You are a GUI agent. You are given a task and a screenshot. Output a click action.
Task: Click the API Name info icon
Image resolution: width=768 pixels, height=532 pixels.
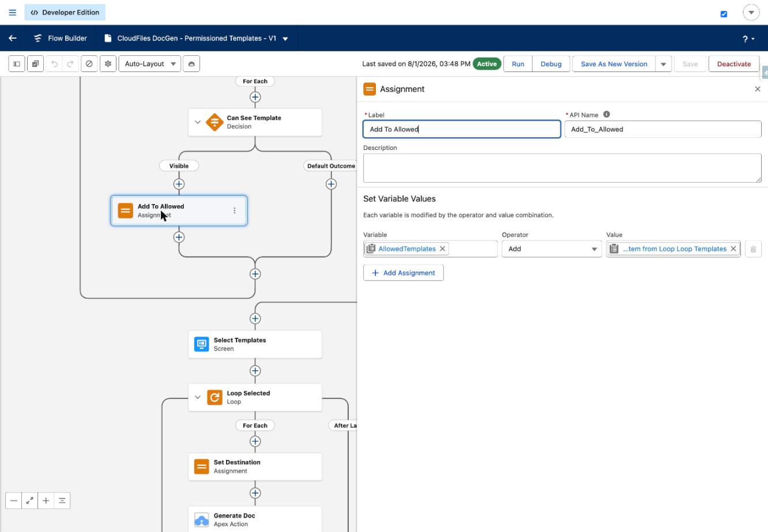point(607,114)
